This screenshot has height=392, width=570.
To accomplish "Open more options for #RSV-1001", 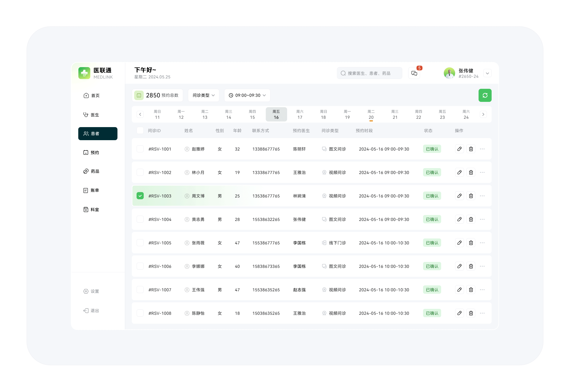I will pyautogui.click(x=482, y=149).
